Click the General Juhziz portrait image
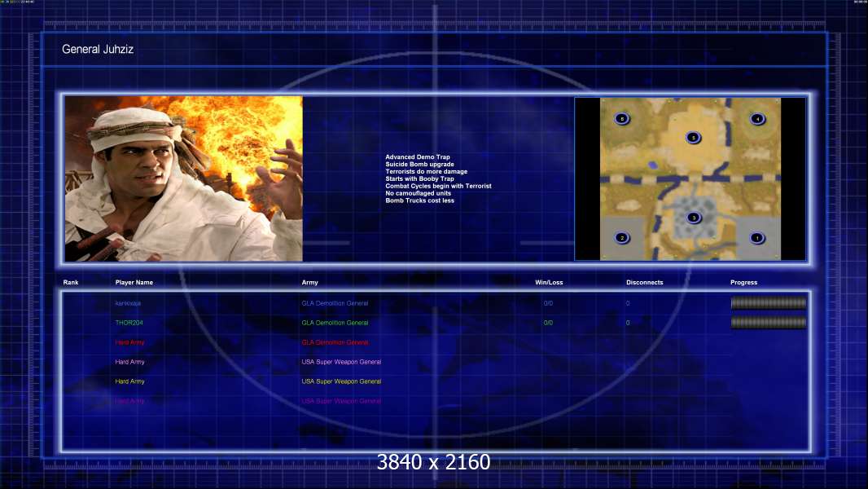This screenshot has height=489, width=868. 183,178
